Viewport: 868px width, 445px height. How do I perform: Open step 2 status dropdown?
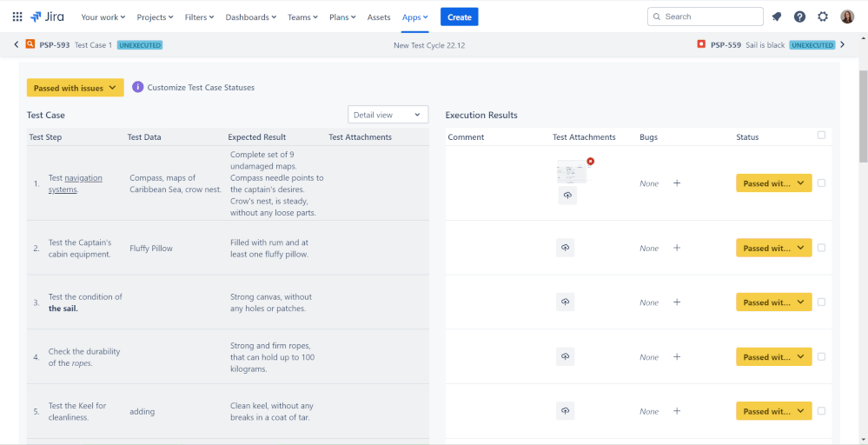774,248
